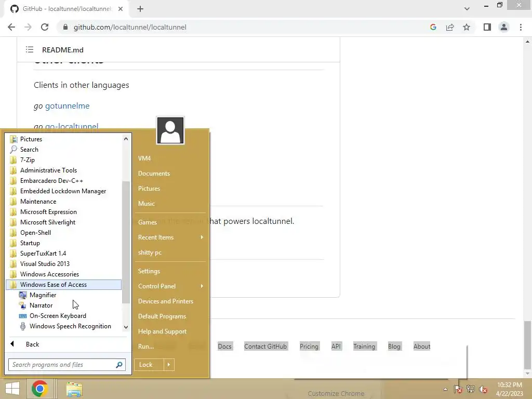Open Settings in Start menu
The height and width of the screenshot is (399, 532).
[149, 271]
